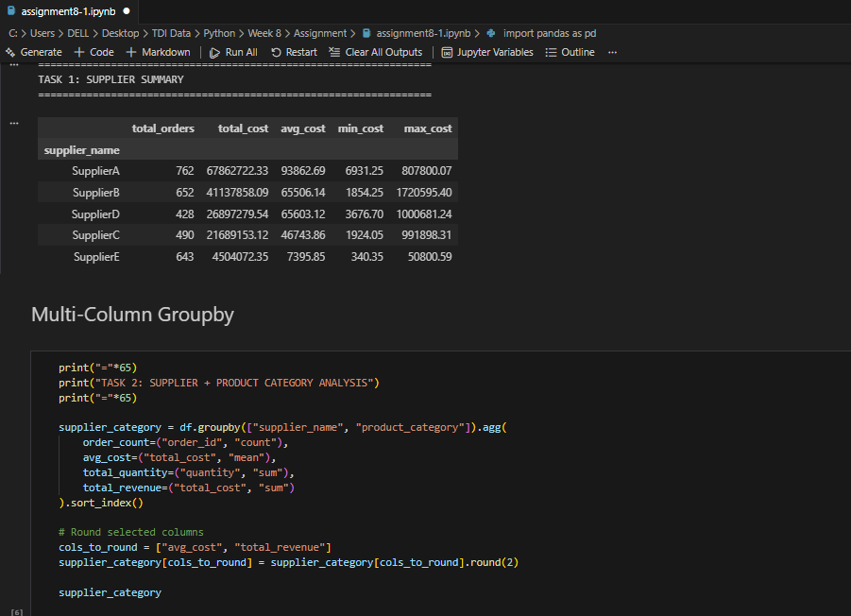
Task: Click the supplier_name index header
Action: (82, 150)
